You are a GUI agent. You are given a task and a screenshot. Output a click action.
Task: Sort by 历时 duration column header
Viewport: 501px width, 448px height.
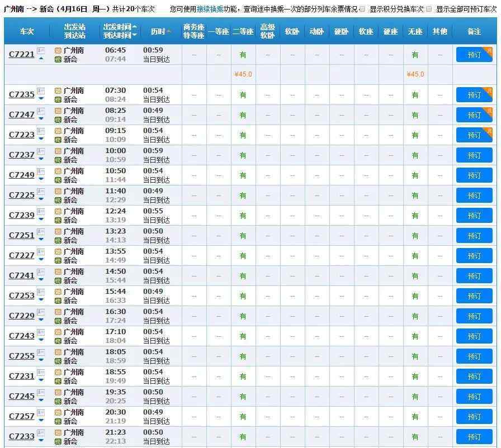(160, 31)
